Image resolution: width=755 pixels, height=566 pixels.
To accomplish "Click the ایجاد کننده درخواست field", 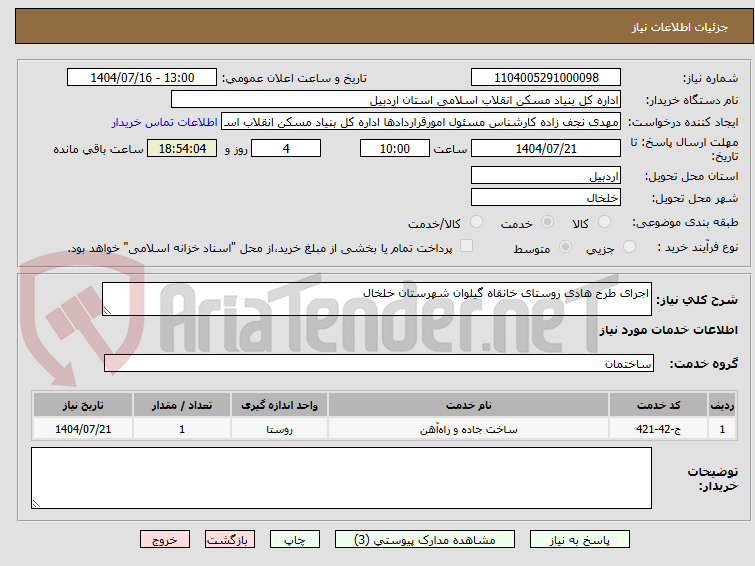I will tap(421, 122).
